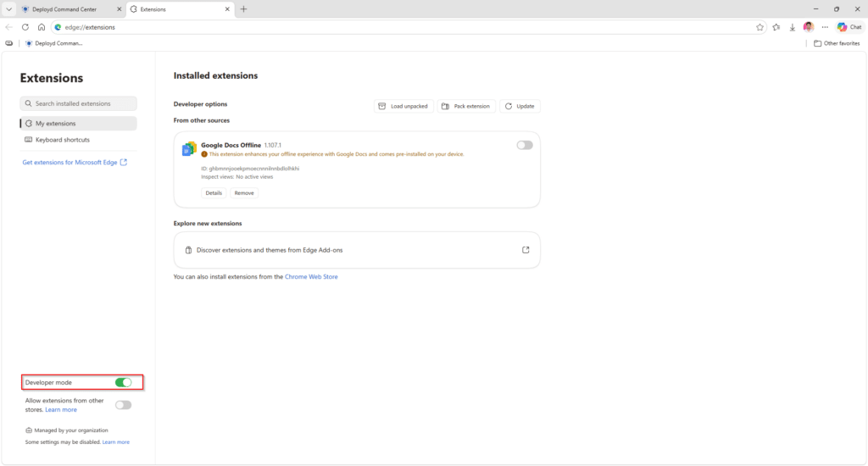Open the Chrome Web Store link
This screenshot has width=868, height=466.
(311, 277)
